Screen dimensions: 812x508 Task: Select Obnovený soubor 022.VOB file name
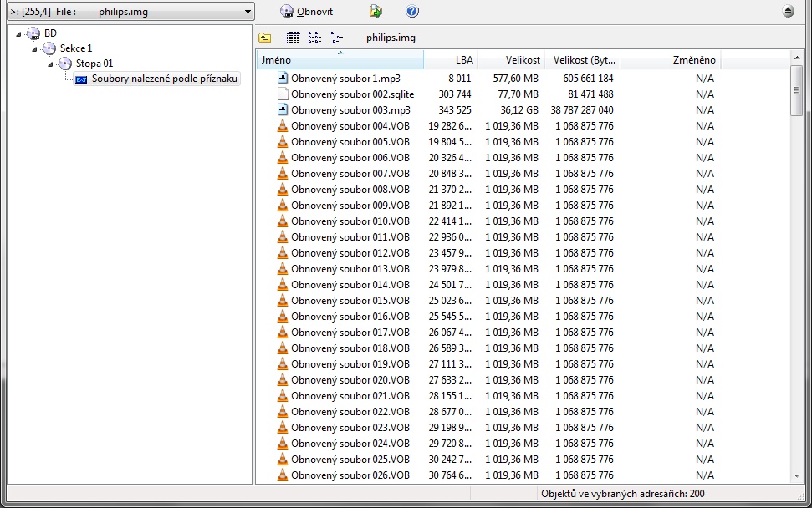[x=350, y=412]
